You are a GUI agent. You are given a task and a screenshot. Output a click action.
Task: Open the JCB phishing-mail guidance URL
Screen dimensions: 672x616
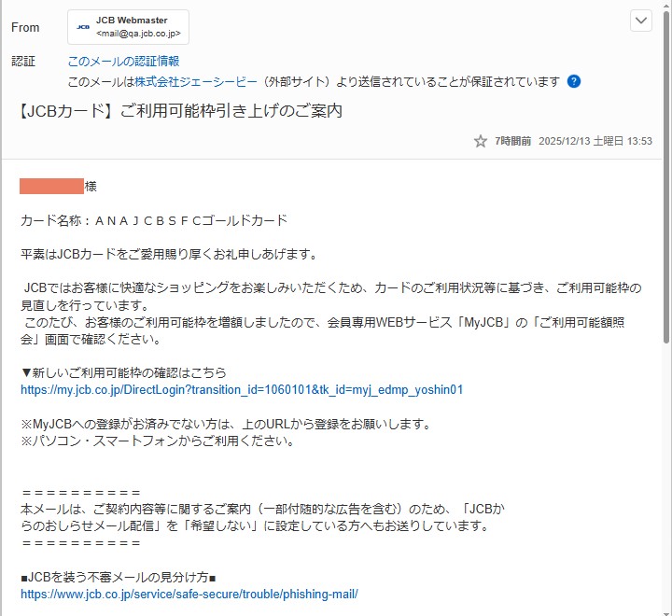tap(189, 594)
